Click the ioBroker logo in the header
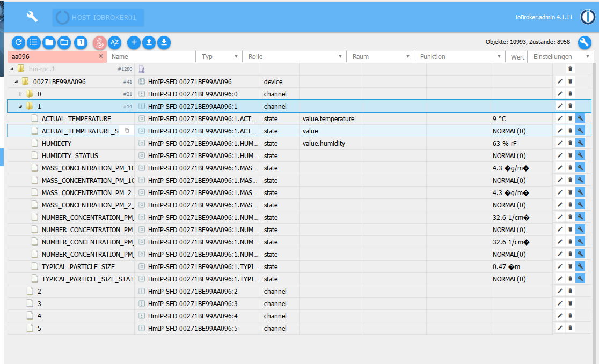This screenshot has width=599, height=364. pyautogui.click(x=588, y=17)
